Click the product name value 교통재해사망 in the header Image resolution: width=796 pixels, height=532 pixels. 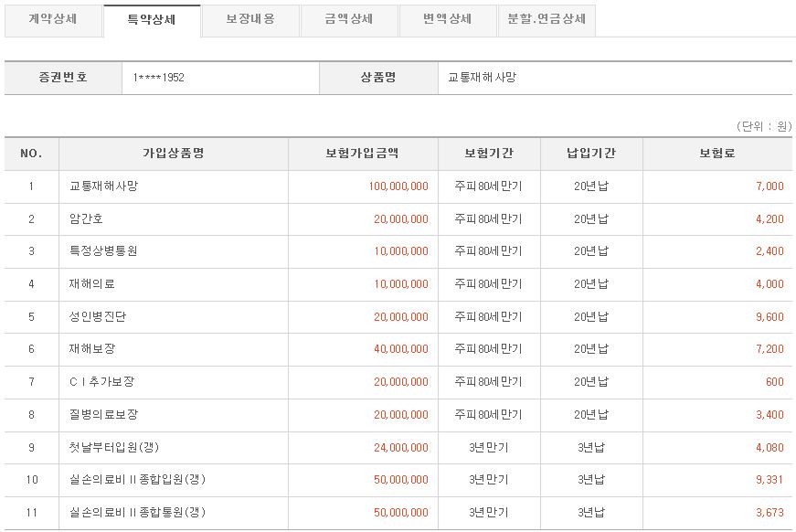pos(482,78)
